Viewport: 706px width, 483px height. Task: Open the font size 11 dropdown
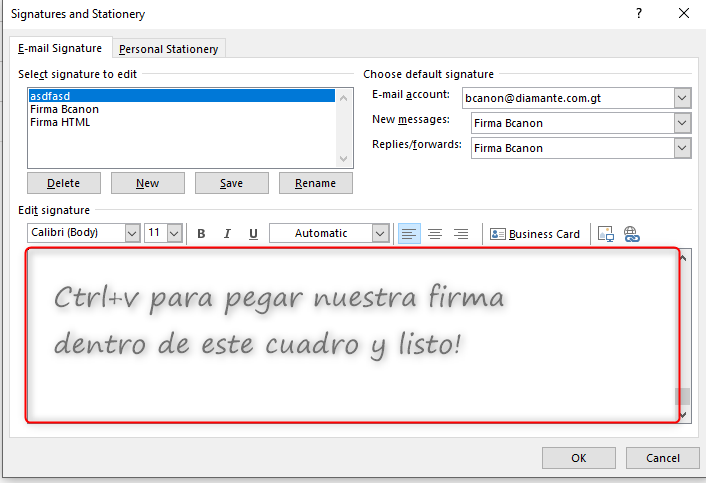tap(174, 233)
